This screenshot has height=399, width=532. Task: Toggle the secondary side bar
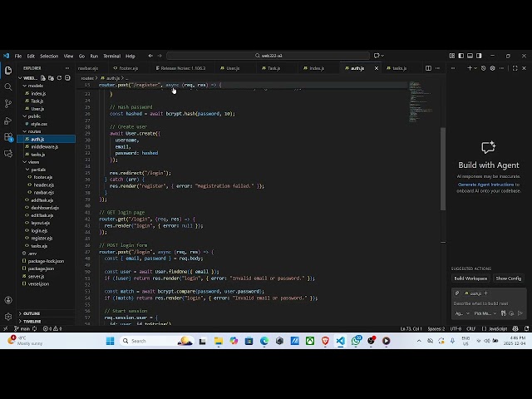[x=479, y=56]
